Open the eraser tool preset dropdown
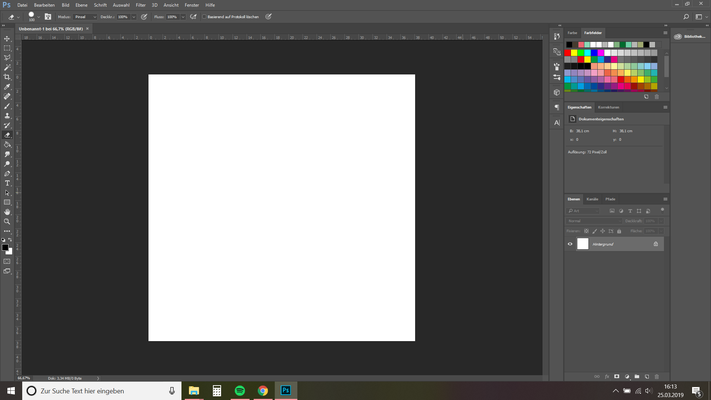This screenshot has height=400, width=711. 18,17
